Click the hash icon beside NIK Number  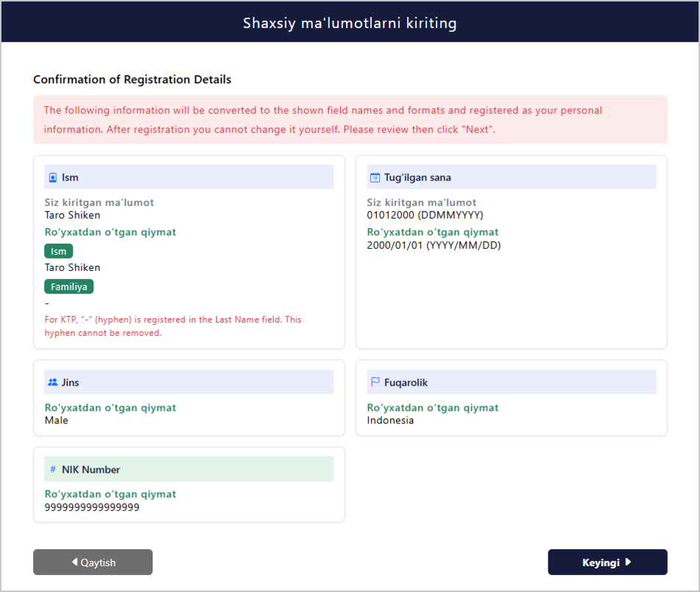(53, 469)
